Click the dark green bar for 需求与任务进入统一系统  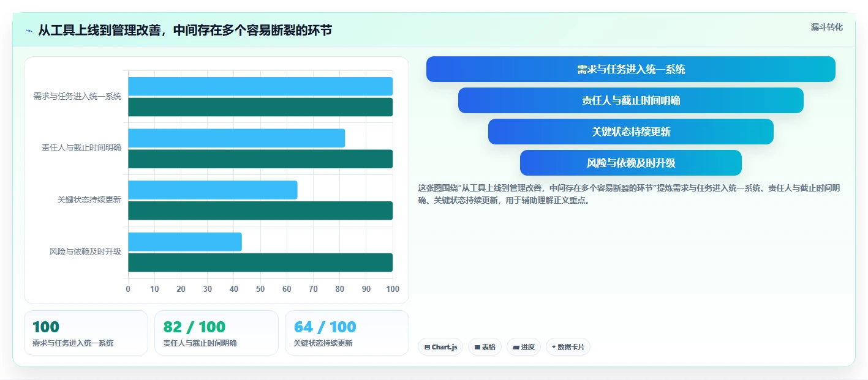click(x=260, y=107)
